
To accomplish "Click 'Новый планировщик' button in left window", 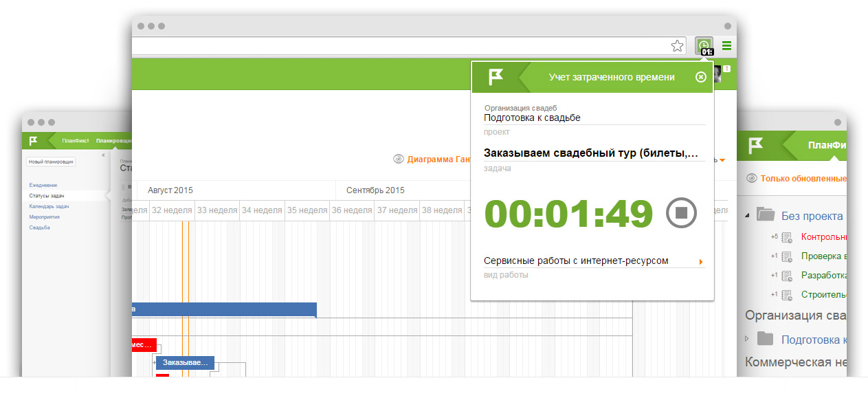I will pos(51,162).
